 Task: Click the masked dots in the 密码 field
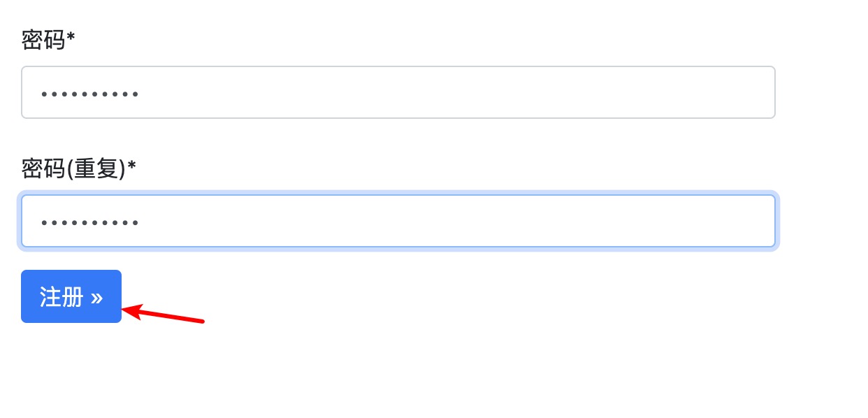pyautogui.click(x=90, y=93)
